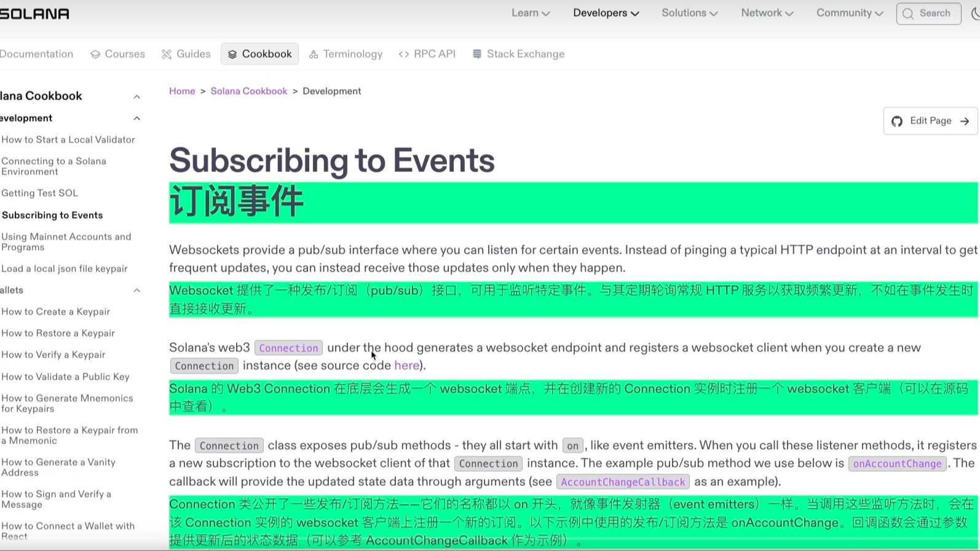Open the Solutions dropdown menu
This screenshot has width=980, height=551.
tap(690, 13)
